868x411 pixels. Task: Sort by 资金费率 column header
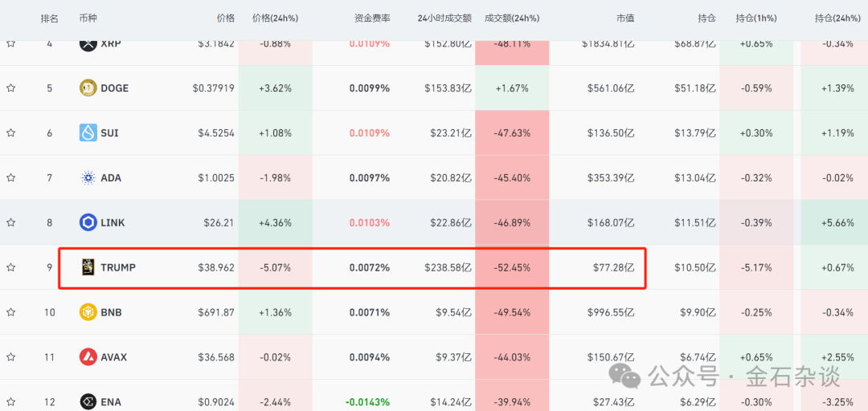372,18
